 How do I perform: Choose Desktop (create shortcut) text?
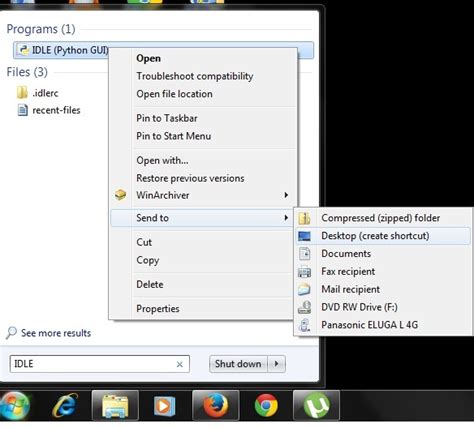click(x=375, y=236)
